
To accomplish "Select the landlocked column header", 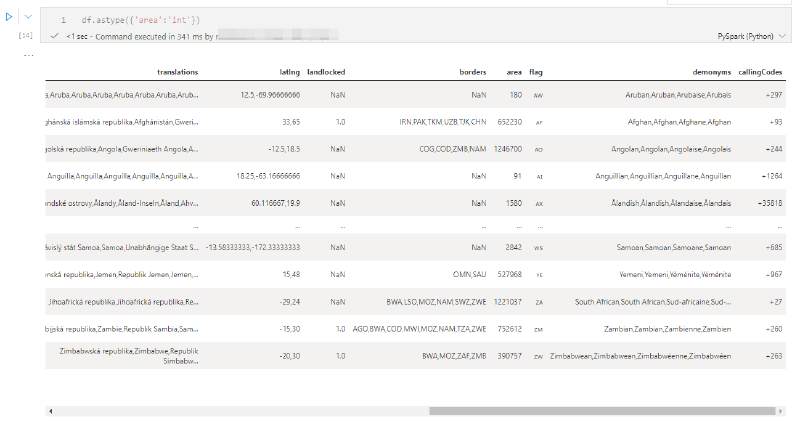I will coord(326,72).
